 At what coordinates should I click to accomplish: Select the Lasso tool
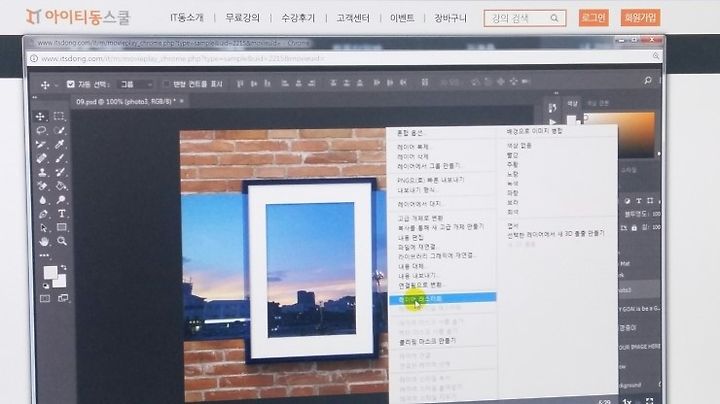pyautogui.click(x=41, y=130)
